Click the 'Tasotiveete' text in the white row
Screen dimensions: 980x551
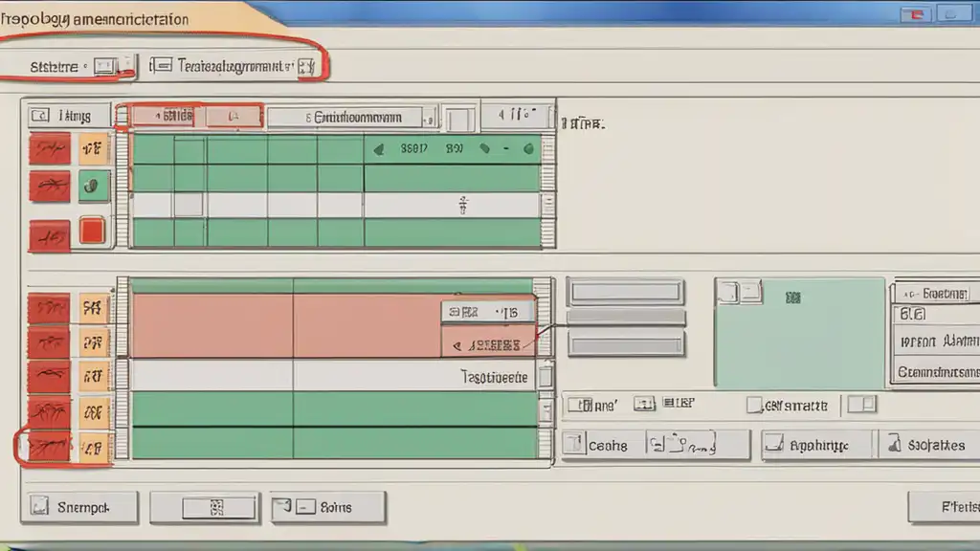[x=494, y=377]
